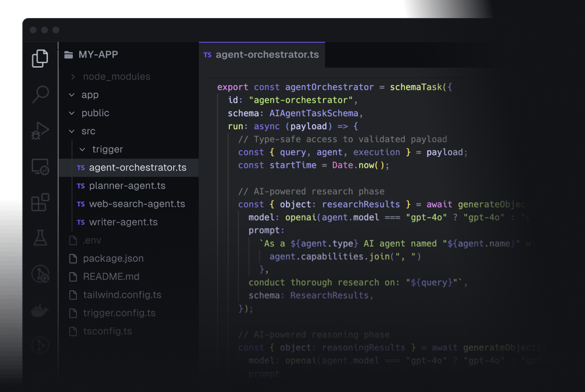Open the Explorer files icon
585x392 pixels.
40,59
